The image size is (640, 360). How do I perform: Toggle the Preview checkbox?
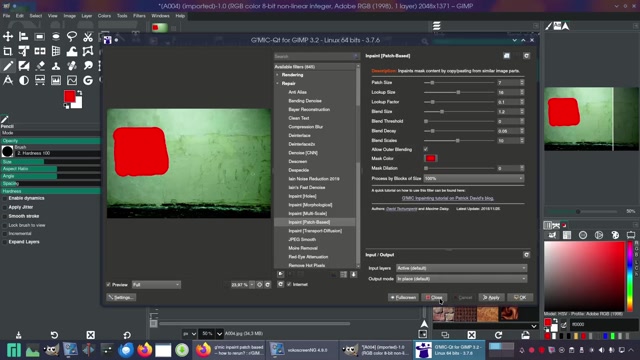tap(109, 284)
